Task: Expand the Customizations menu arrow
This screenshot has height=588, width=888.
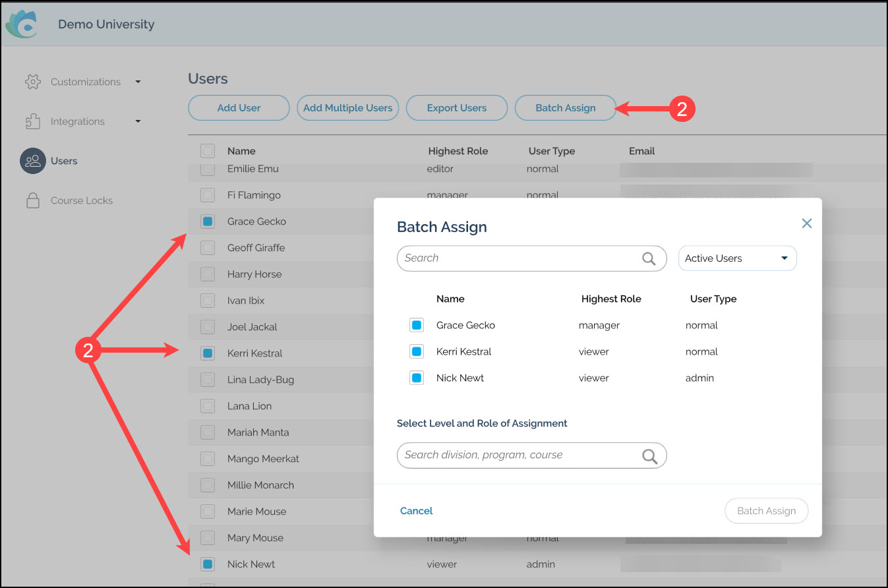Action: pyautogui.click(x=138, y=82)
